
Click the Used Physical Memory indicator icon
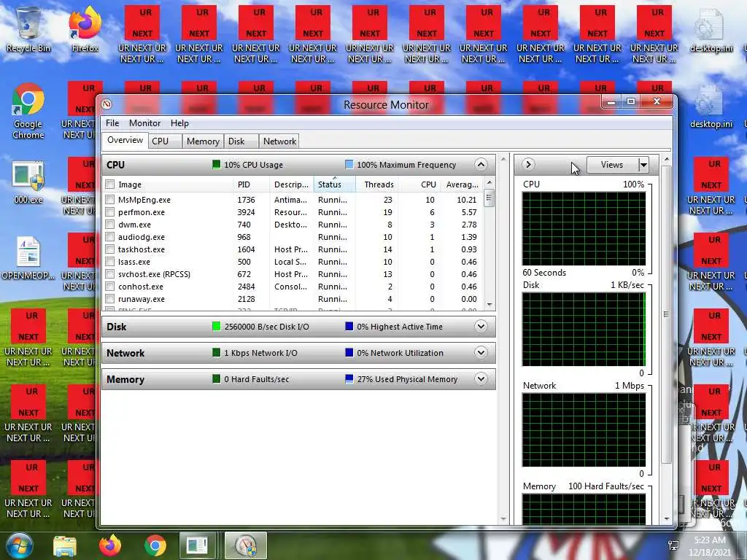click(349, 378)
